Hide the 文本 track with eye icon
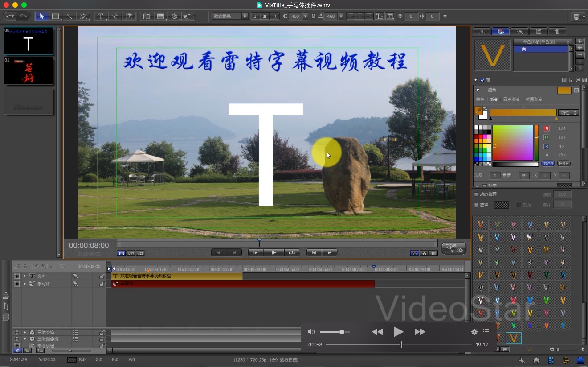This screenshot has width=588, height=367. click(17, 276)
